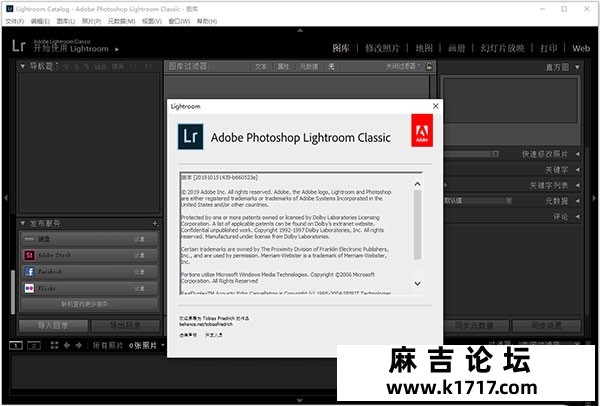Click the Lr badge in the About dialog
The width and height of the screenshot is (600, 406).
(x=191, y=136)
